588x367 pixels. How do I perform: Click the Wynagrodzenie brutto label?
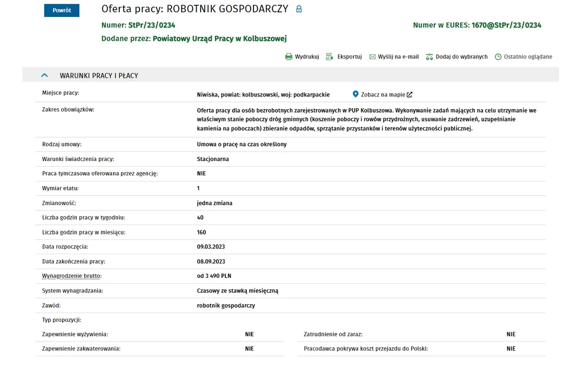click(72, 276)
